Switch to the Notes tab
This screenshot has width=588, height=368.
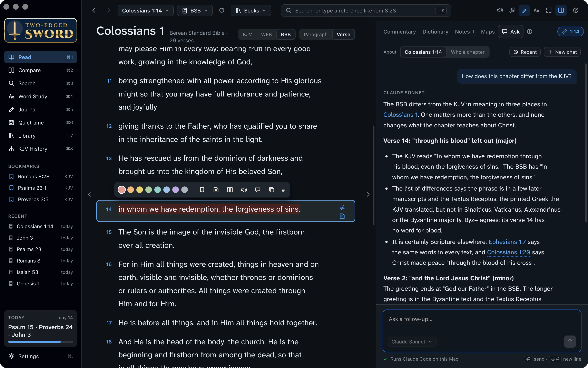pos(464,32)
